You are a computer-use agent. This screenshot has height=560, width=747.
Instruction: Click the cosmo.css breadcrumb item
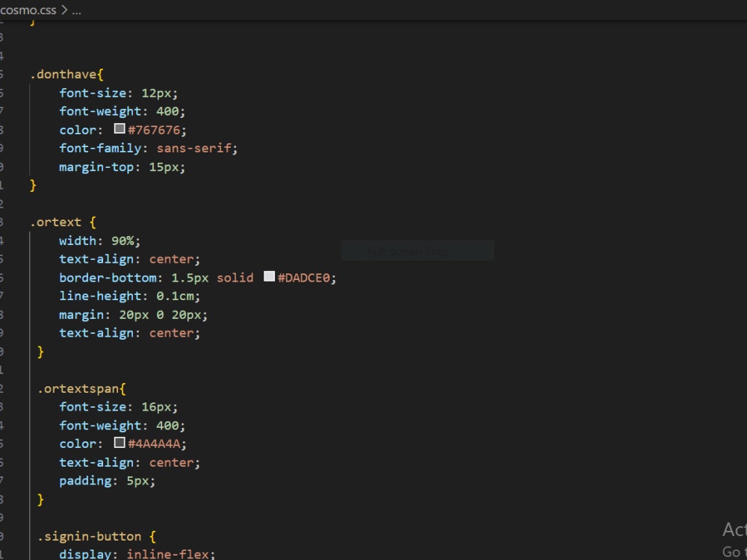(28, 10)
